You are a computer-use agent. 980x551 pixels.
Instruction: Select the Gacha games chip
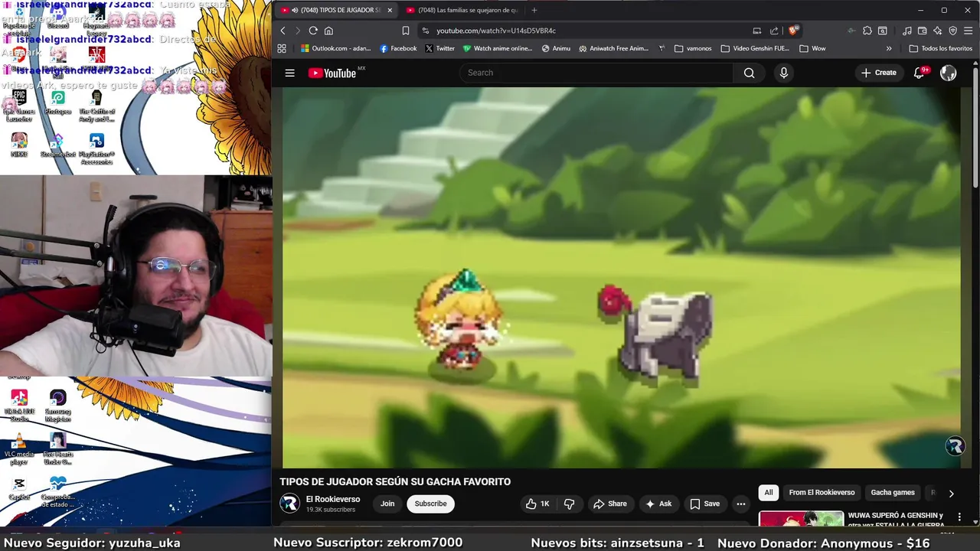(x=893, y=493)
